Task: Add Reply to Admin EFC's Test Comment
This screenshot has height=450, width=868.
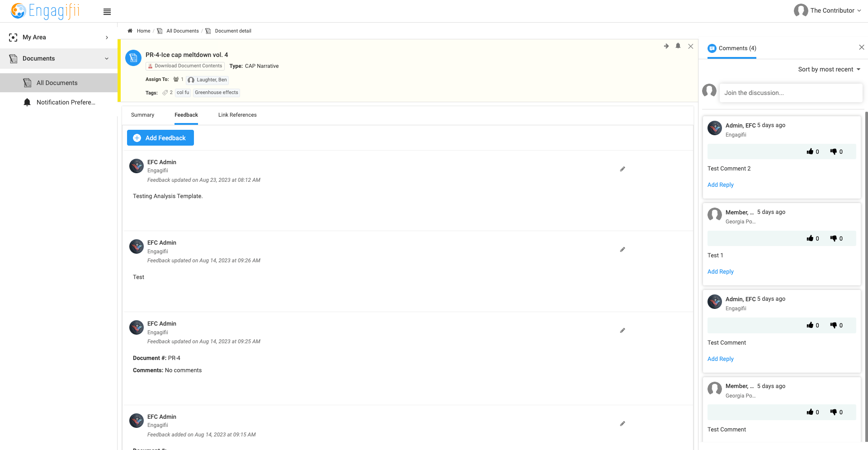Action: (720, 359)
